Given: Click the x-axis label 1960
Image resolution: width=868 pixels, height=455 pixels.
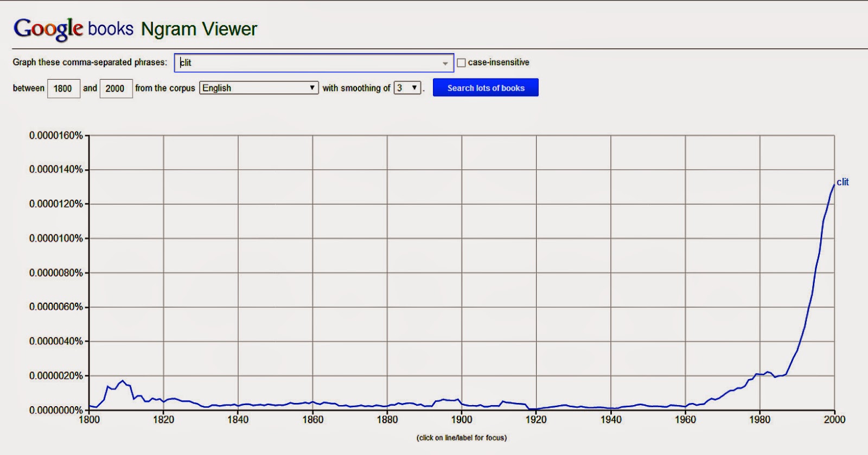Looking at the screenshot, I should [x=685, y=419].
